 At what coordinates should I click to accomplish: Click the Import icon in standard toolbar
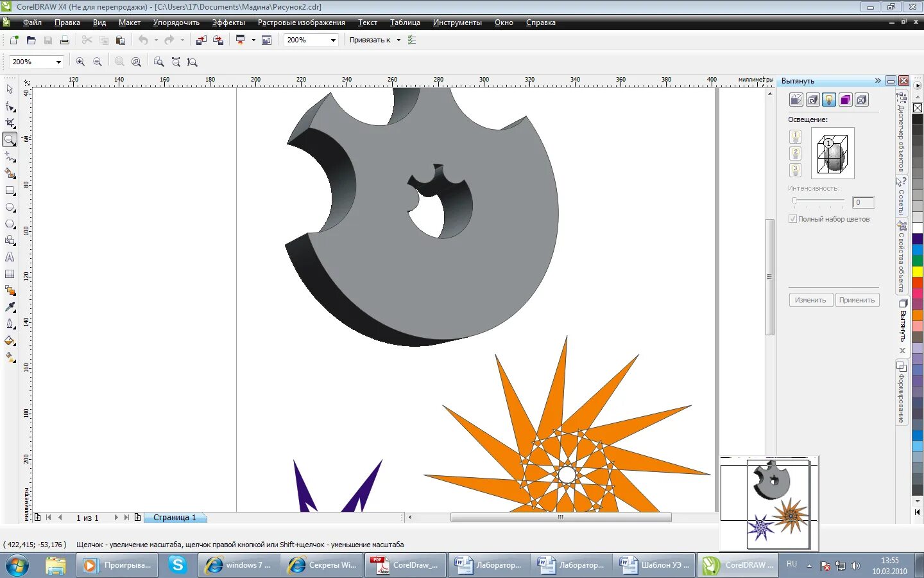pyautogui.click(x=201, y=40)
